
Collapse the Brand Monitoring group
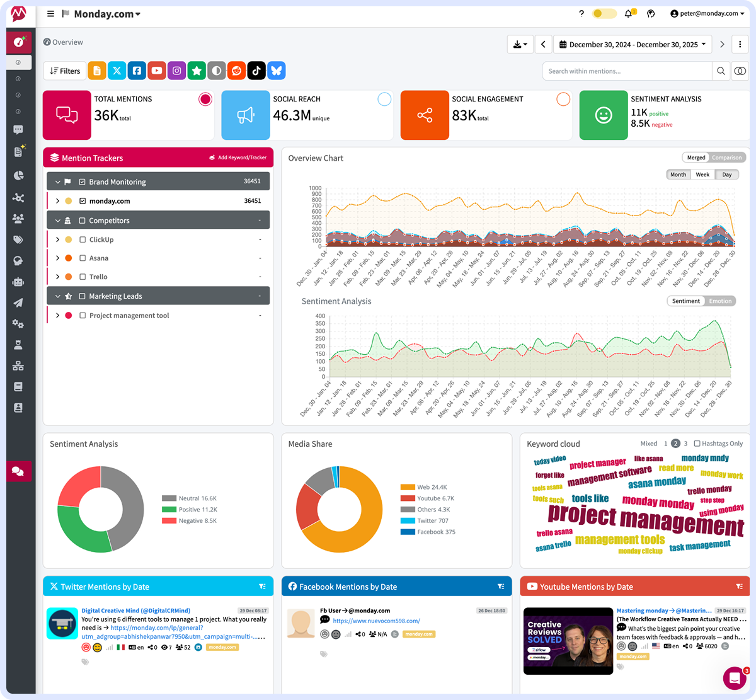tap(57, 181)
